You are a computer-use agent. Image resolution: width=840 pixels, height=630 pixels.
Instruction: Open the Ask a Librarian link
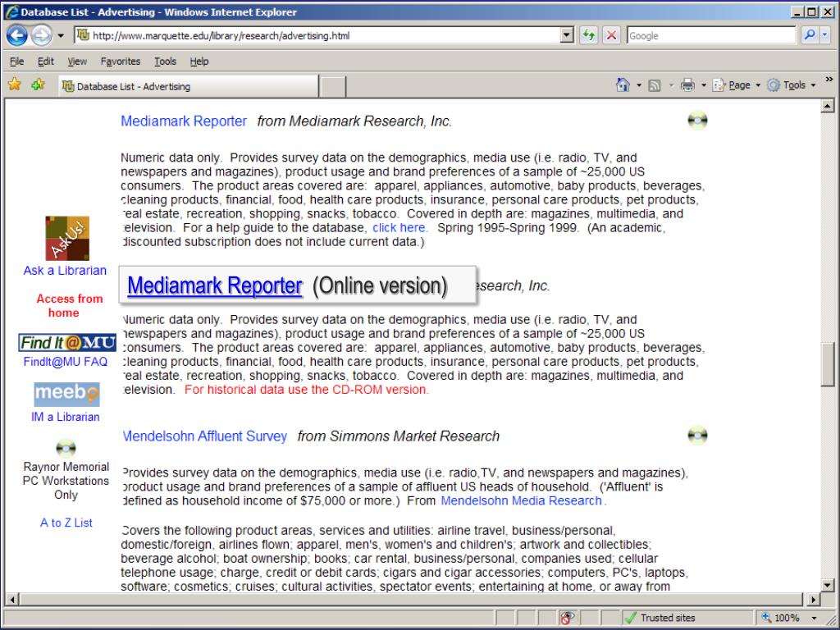tap(65, 271)
